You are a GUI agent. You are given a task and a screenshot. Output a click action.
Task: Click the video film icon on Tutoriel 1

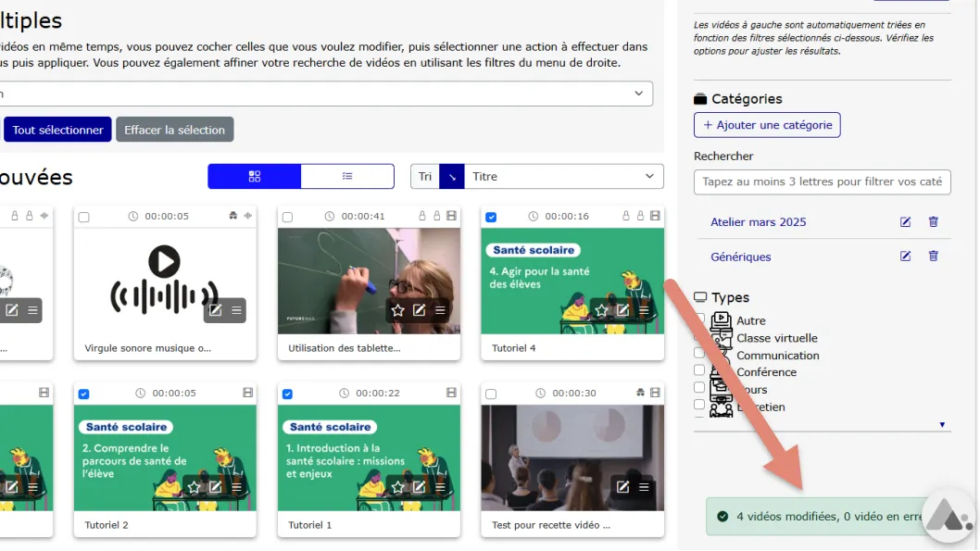click(451, 393)
